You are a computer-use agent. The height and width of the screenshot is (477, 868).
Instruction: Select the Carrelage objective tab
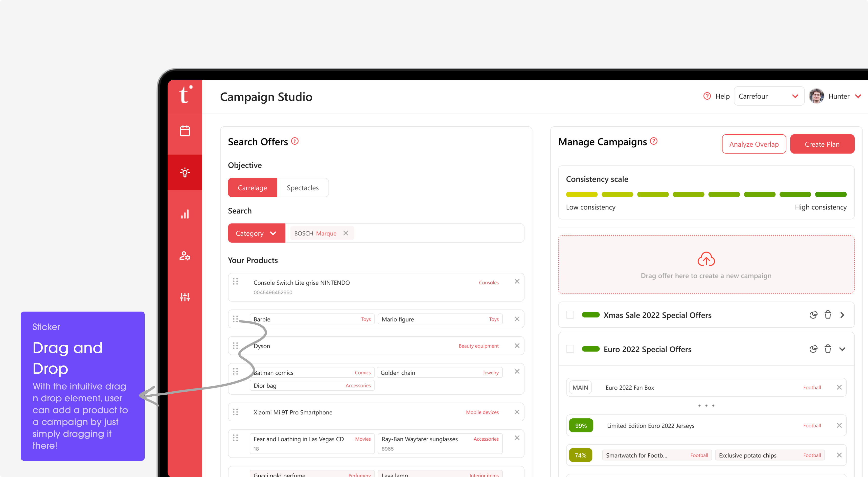(252, 188)
